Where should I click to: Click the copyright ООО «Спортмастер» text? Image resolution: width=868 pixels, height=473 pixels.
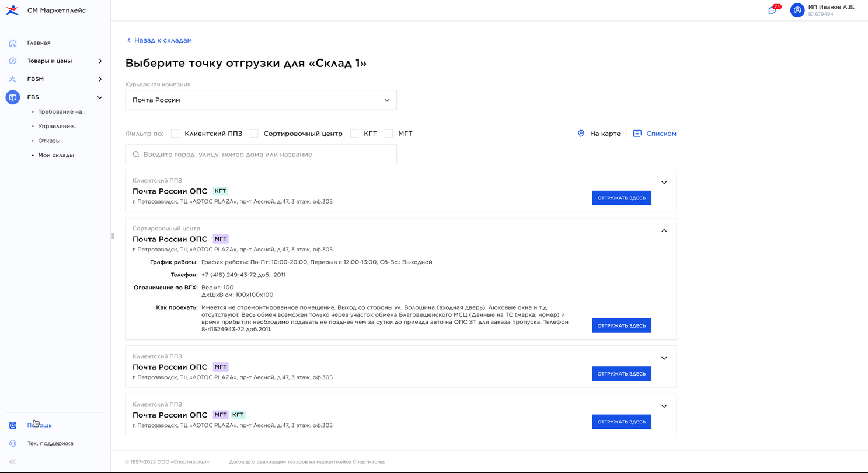167,462
